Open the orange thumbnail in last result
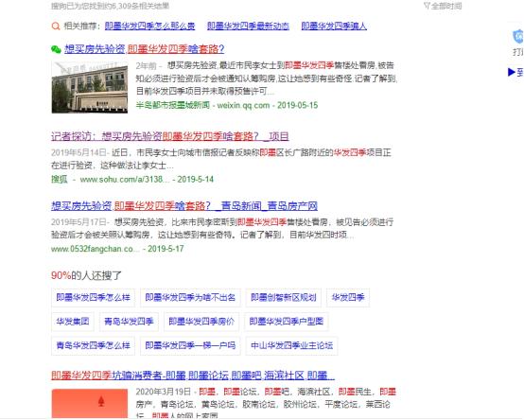 (90, 403)
